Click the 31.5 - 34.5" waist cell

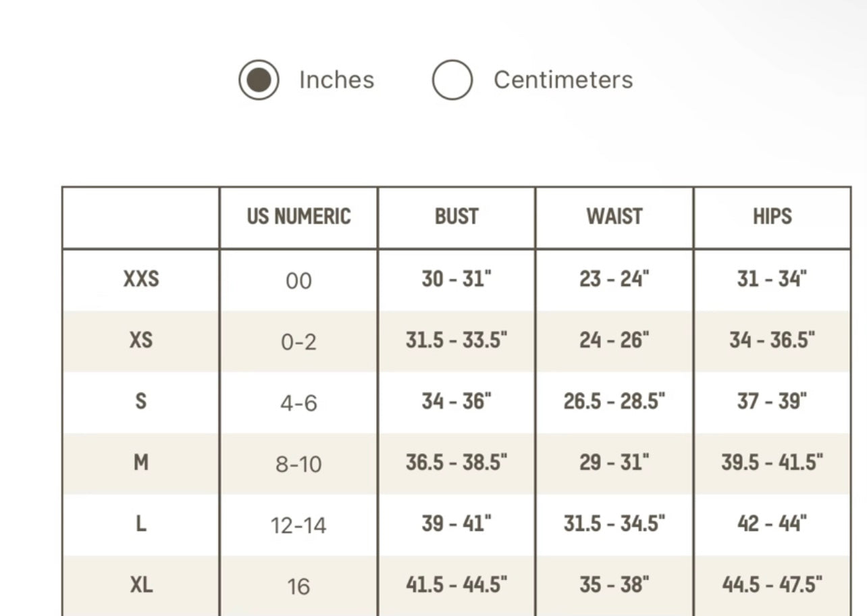614,523
